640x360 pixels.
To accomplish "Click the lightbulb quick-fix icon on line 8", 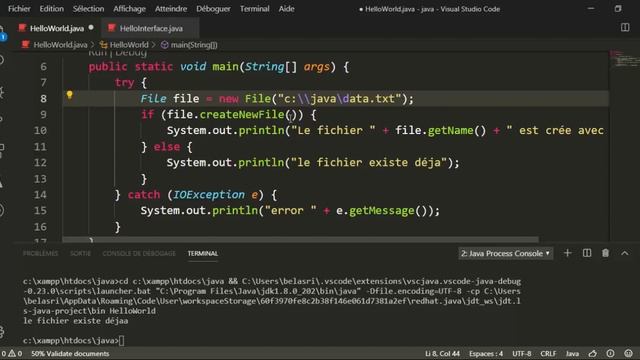I will (69, 95).
